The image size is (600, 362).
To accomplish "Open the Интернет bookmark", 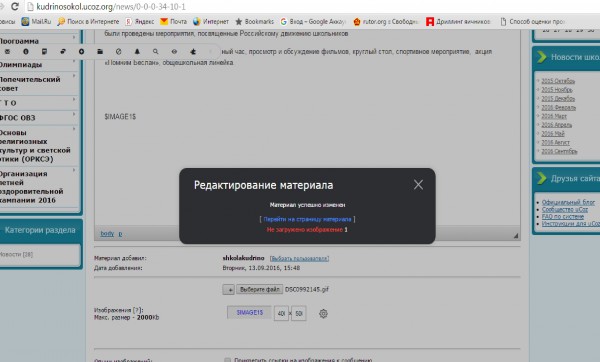I will pyautogui.click(x=211, y=21).
